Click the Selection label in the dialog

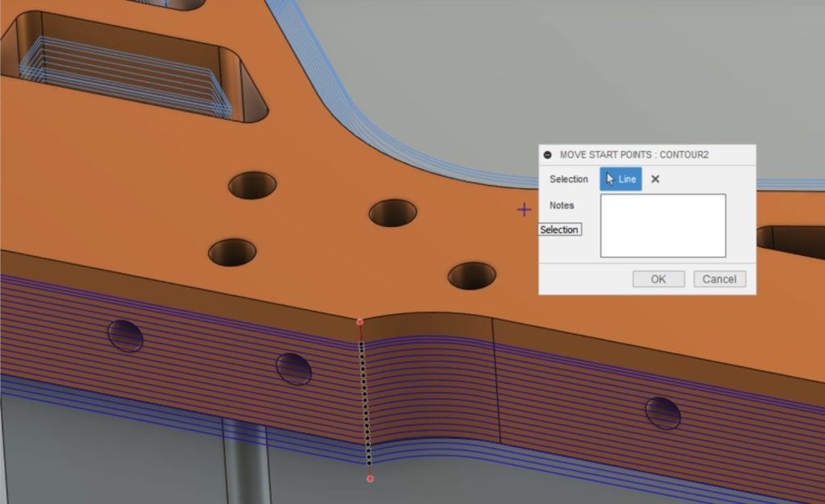tap(568, 179)
